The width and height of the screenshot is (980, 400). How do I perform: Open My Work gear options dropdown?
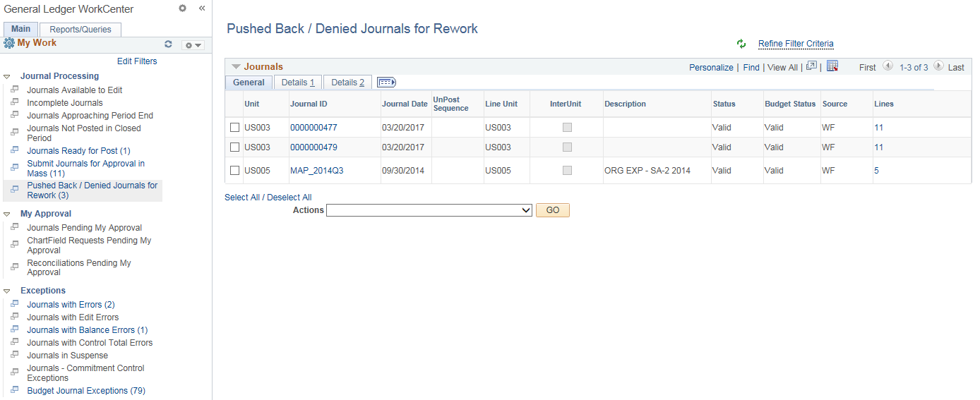point(193,45)
